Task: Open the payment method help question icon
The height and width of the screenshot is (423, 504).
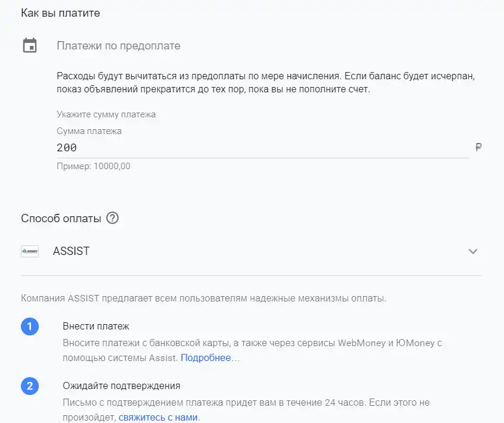Action: pyautogui.click(x=113, y=218)
